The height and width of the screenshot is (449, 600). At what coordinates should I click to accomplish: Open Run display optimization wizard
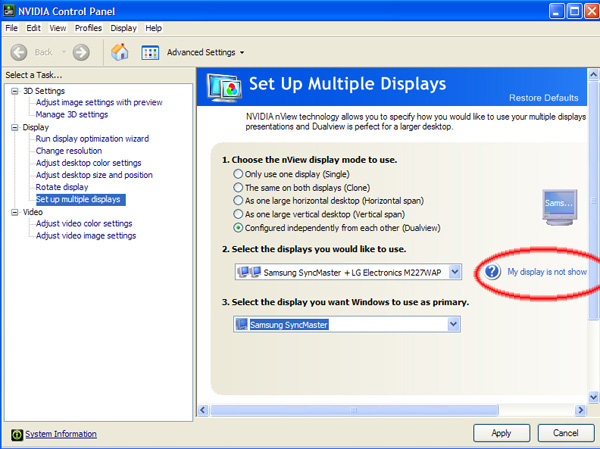tap(92, 139)
